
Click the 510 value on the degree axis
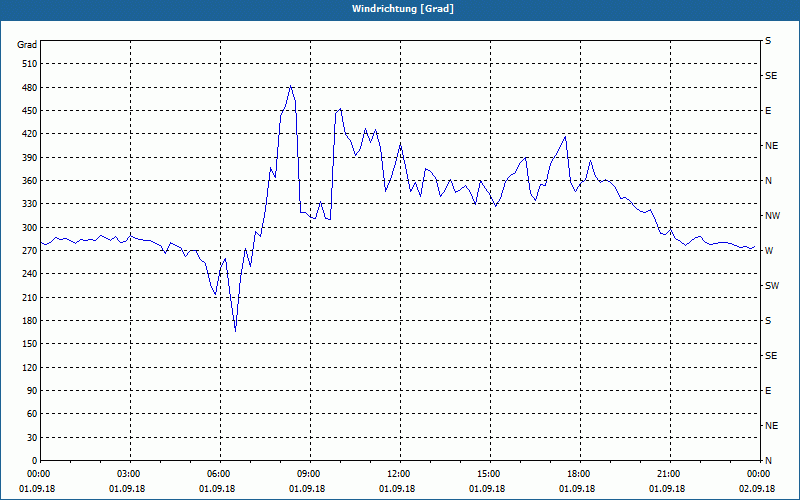point(30,64)
